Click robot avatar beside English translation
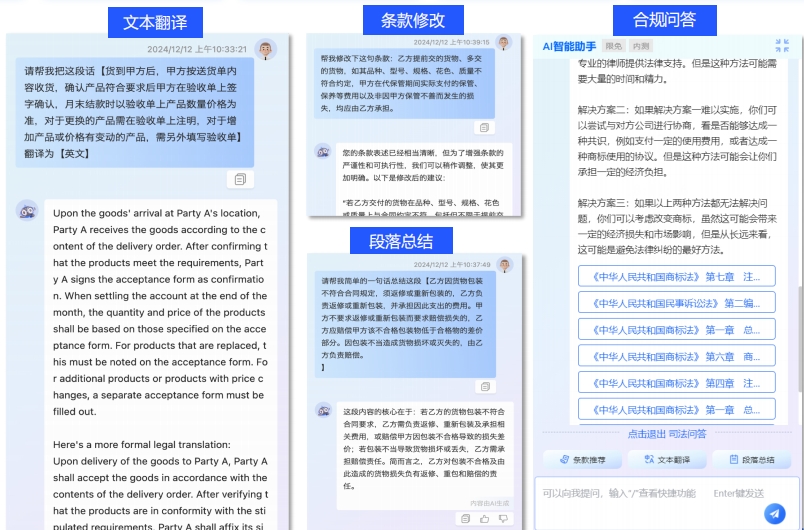 (27, 211)
